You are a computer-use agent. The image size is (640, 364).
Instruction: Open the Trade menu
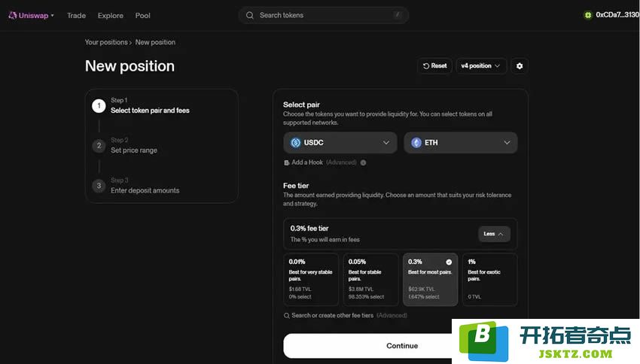click(x=76, y=16)
